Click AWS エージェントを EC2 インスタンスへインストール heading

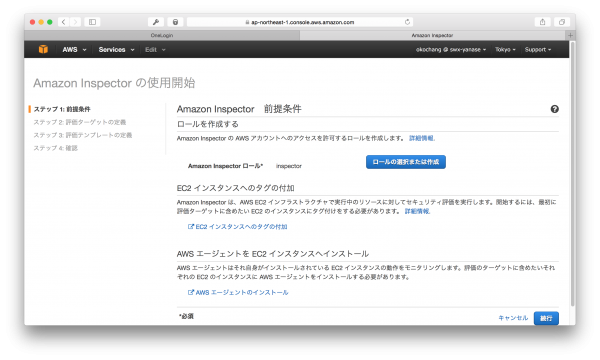272,254
